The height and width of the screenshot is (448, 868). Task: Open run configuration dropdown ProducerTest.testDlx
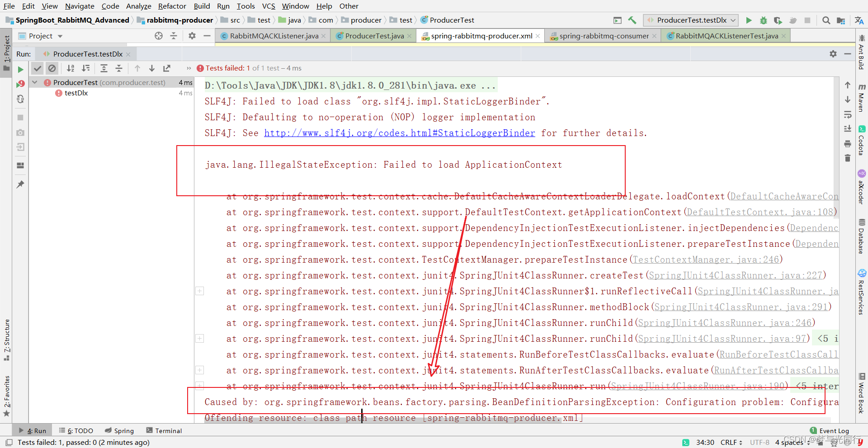[x=691, y=20]
